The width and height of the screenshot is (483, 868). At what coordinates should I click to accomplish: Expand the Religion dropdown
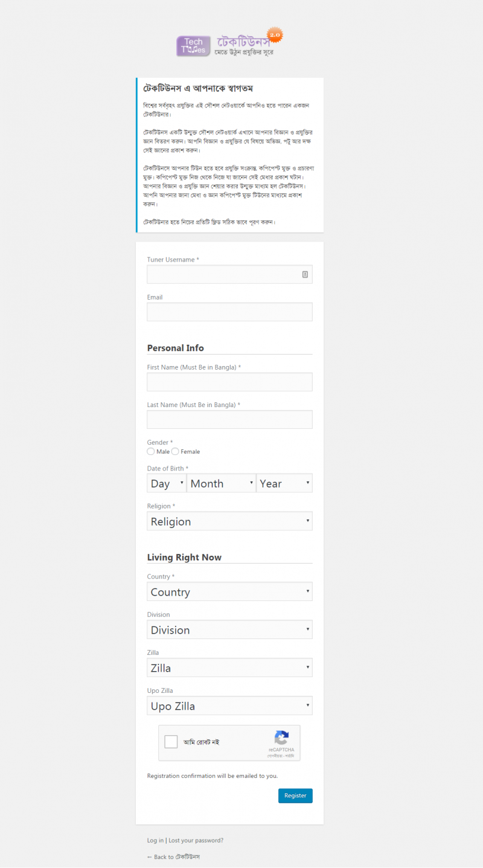[229, 521]
